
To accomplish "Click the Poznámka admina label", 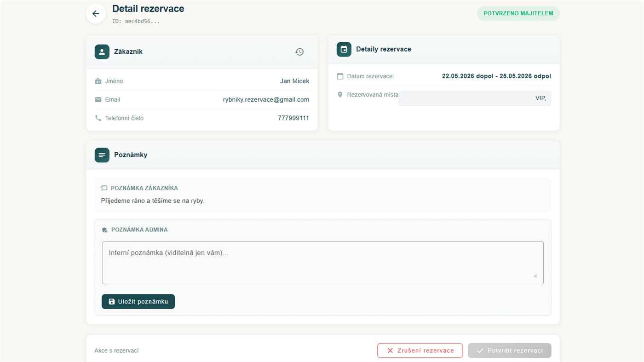I will [139, 230].
